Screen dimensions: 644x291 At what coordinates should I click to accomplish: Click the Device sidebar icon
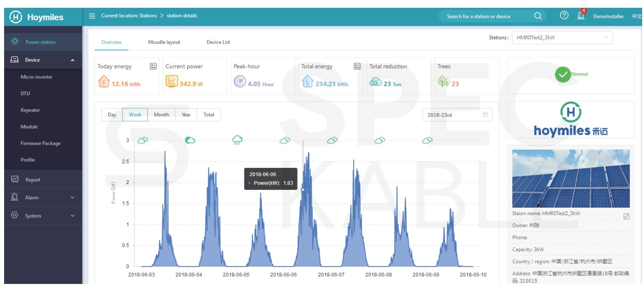15,60
